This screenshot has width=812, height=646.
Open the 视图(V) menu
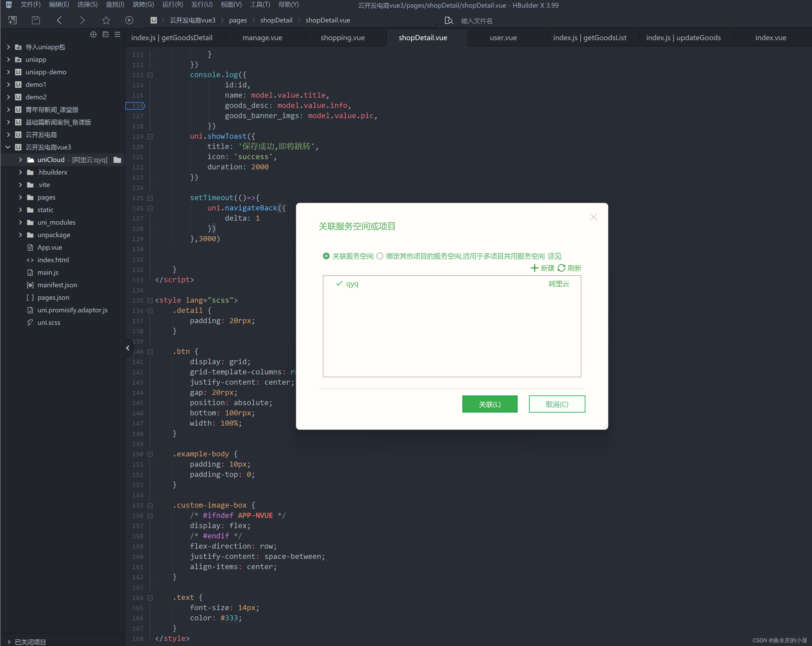[x=231, y=5]
